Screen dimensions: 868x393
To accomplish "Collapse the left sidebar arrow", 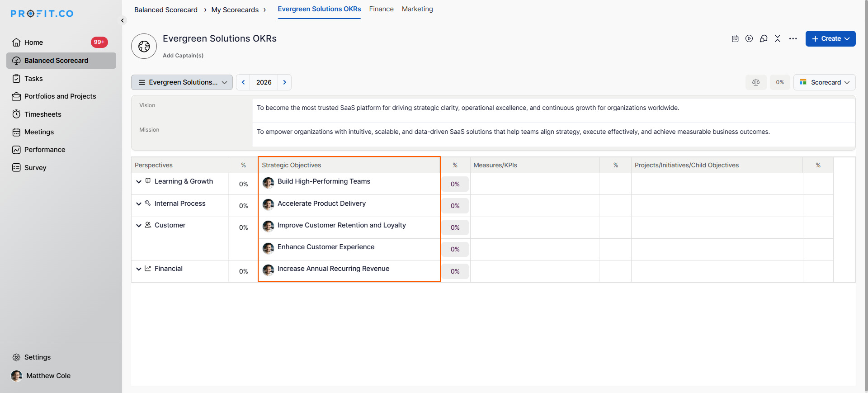I will tap(123, 21).
